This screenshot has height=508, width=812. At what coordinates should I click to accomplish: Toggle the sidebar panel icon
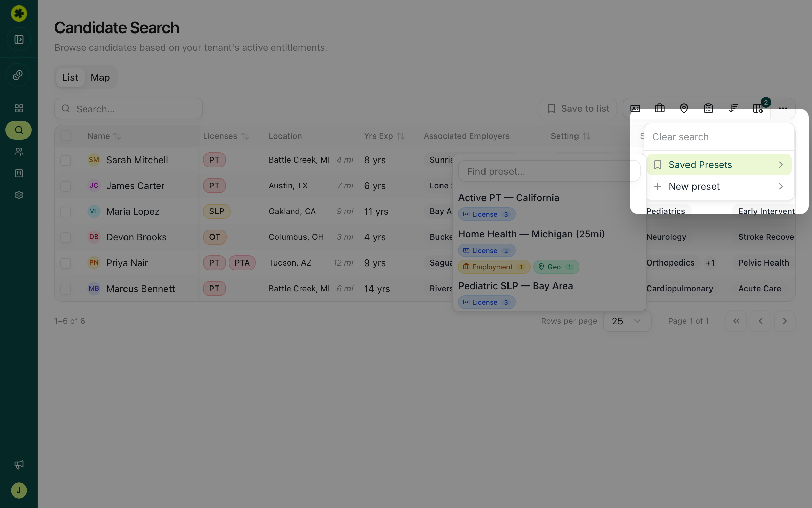pos(19,39)
